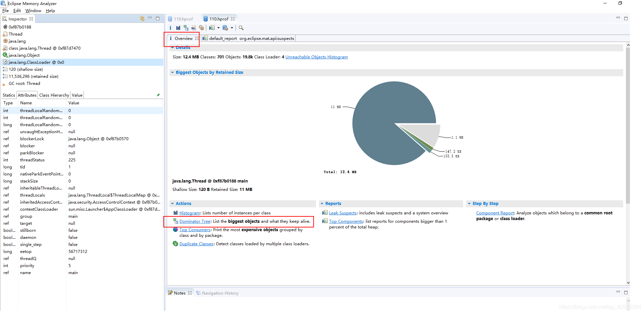Open the Dominator Tree via the toolbar tree icon
The width and height of the screenshot is (644, 313).
[x=186, y=28]
